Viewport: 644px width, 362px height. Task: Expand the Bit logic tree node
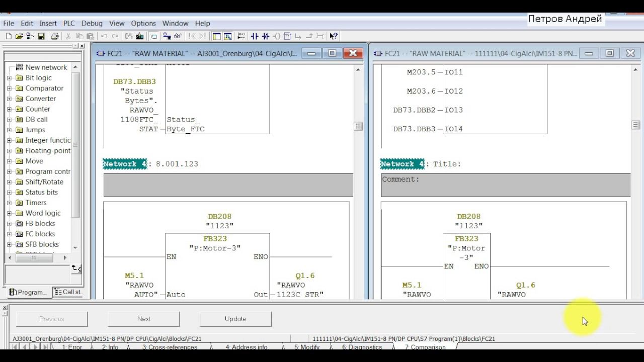tap(9, 78)
